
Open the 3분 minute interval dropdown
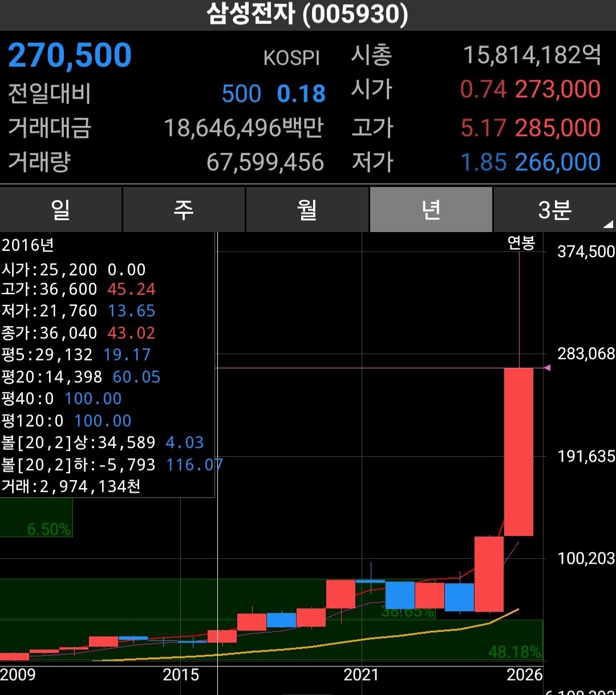554,210
